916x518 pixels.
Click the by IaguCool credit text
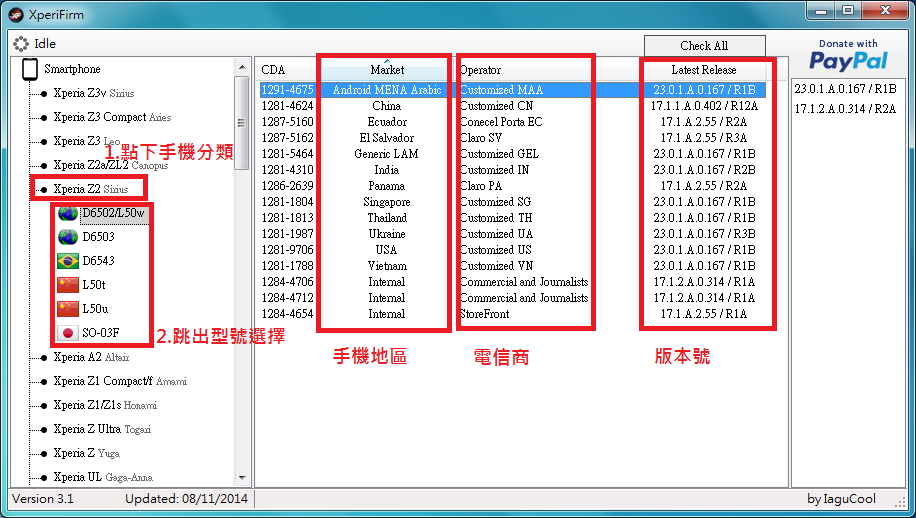coord(841,499)
